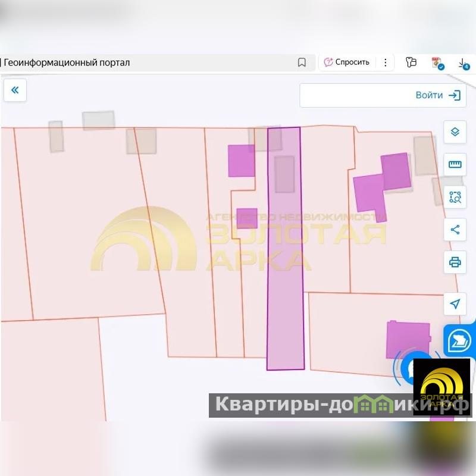Open the three-dot menu beside Спросить

[386, 62]
